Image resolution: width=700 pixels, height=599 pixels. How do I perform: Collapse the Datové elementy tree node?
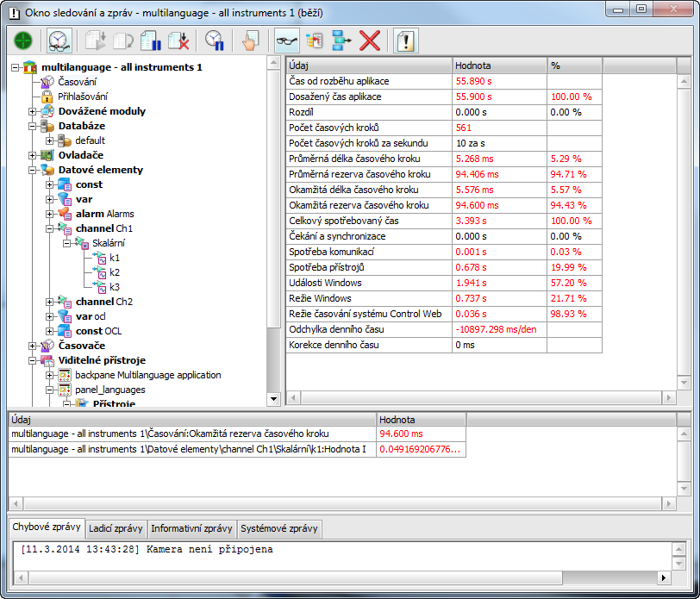click(x=33, y=170)
